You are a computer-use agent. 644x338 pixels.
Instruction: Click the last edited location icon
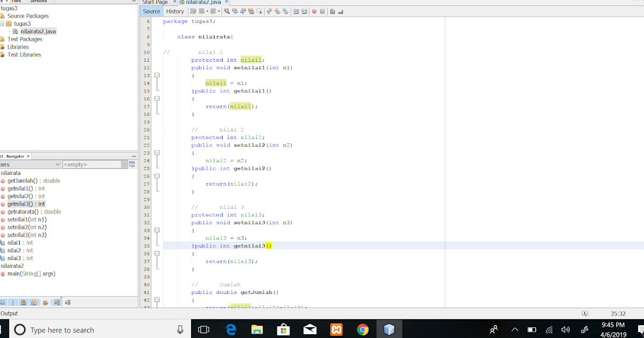193,11
